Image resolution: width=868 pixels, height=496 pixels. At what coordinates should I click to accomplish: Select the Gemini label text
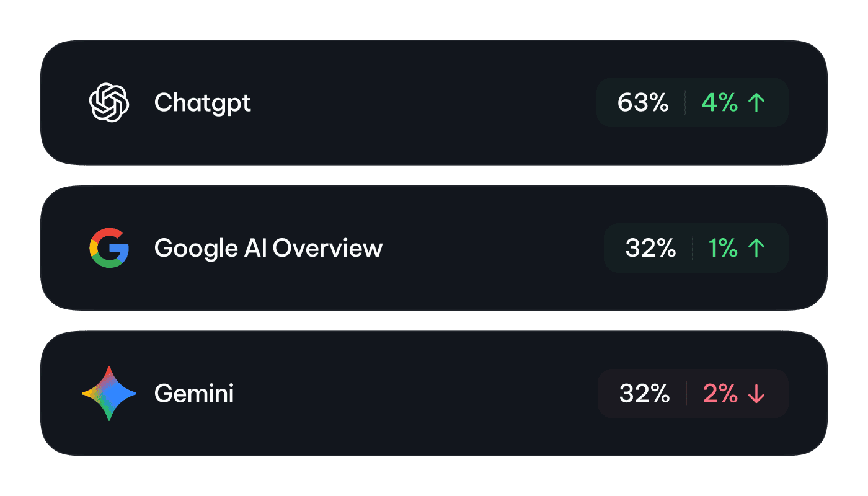pyautogui.click(x=194, y=394)
